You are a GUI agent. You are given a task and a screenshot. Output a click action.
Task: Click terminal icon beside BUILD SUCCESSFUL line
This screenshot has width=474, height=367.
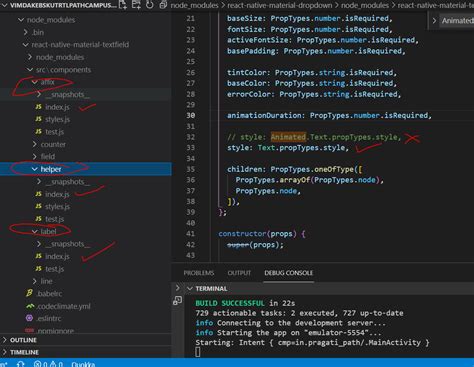pos(177,301)
